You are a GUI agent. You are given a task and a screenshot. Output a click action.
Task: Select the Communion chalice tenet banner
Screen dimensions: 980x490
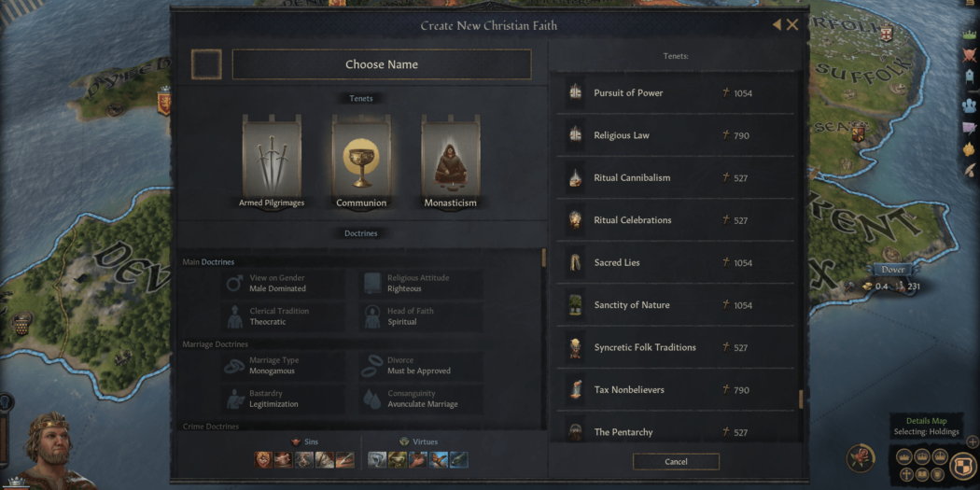361,161
